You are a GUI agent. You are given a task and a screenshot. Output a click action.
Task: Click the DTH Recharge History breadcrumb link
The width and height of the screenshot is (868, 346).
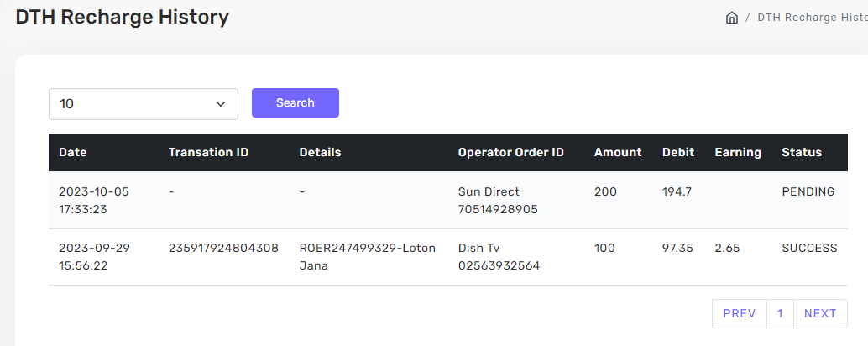coord(811,18)
